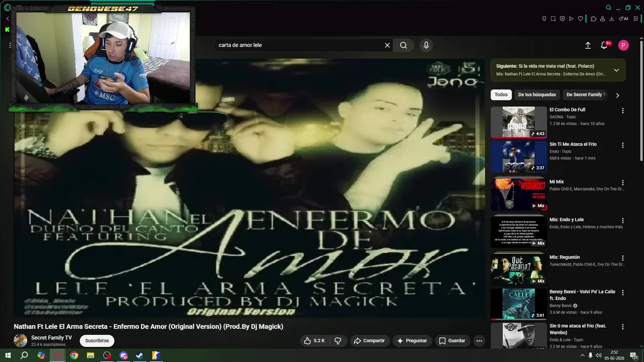644x362 pixels.
Task: Expand the Siguiente mix playlist panel
Action: 616,70
